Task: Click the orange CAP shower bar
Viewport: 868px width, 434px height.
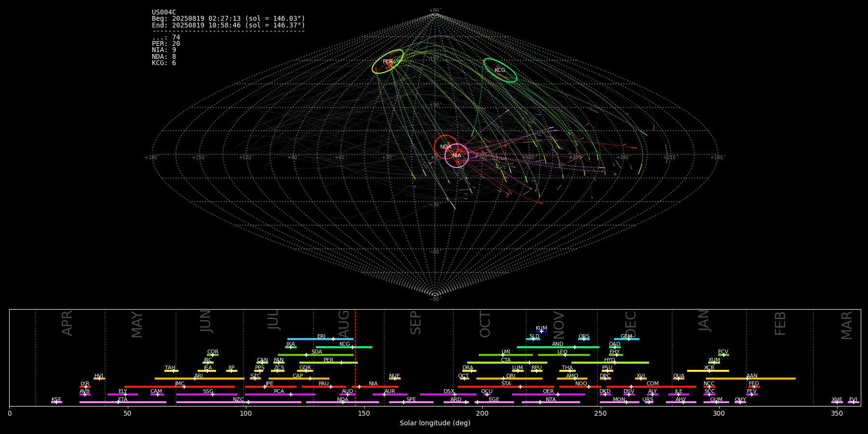Action: 299,379
